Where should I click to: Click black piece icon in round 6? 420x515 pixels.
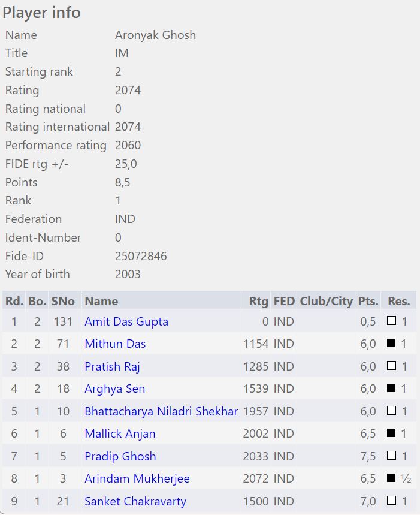coord(392,434)
